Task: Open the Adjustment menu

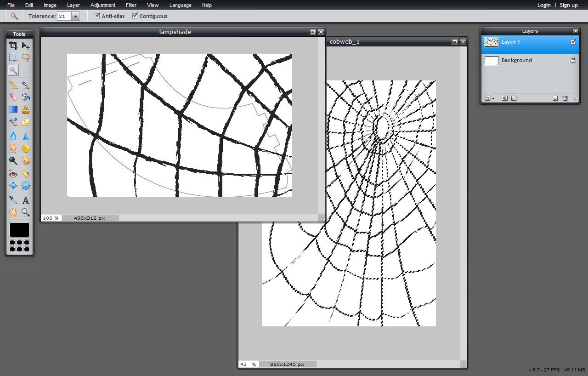Action: (103, 5)
